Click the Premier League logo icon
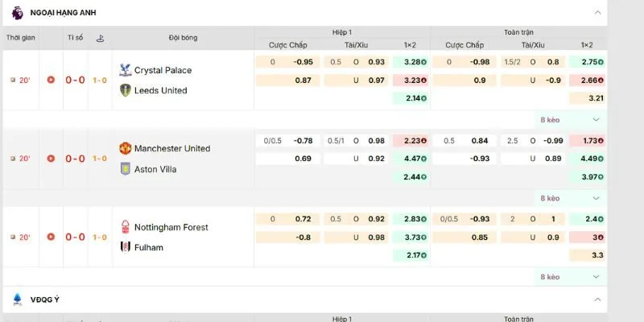Screen dimensions: 644x322 (x=18, y=12)
